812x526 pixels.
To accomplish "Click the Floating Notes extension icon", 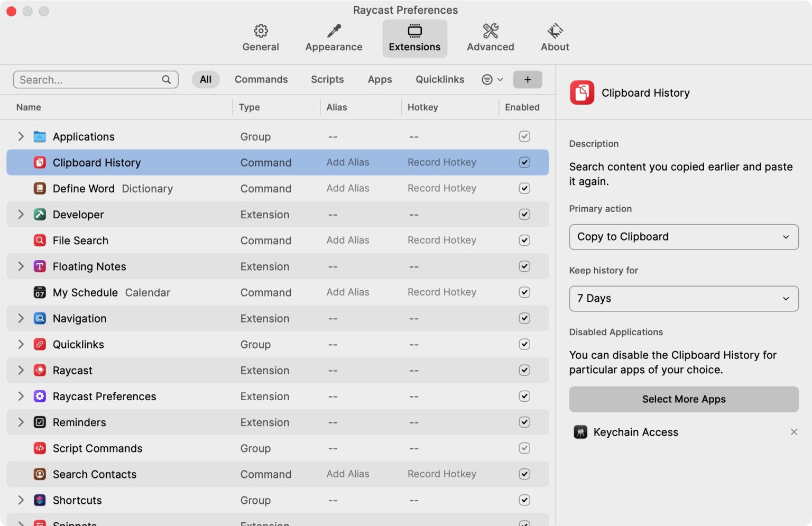I will (40, 266).
